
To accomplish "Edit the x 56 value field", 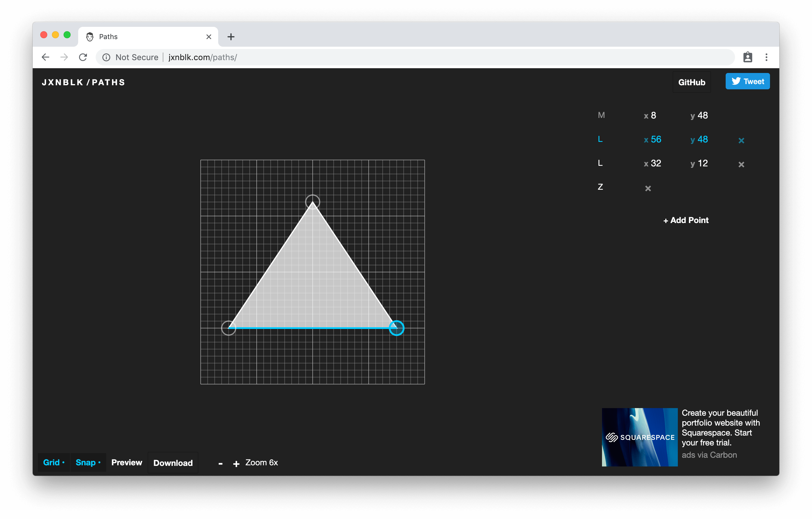I will [656, 139].
